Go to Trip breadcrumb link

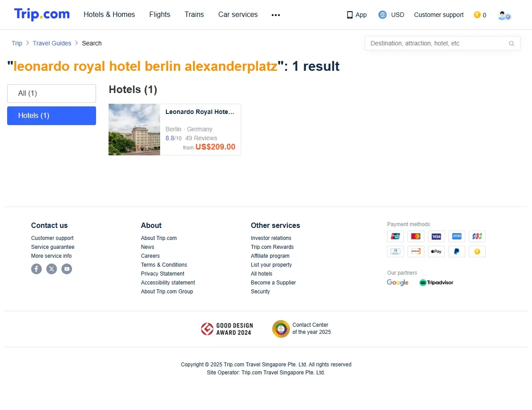16,43
